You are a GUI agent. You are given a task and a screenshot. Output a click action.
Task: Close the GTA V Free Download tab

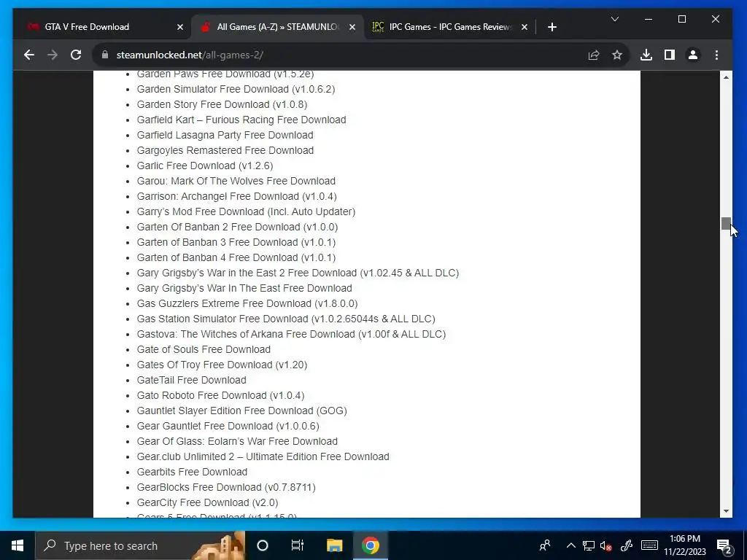click(180, 27)
